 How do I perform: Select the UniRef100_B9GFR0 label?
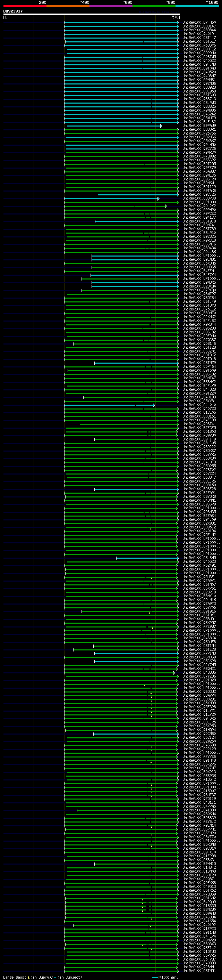click(x=199, y=179)
